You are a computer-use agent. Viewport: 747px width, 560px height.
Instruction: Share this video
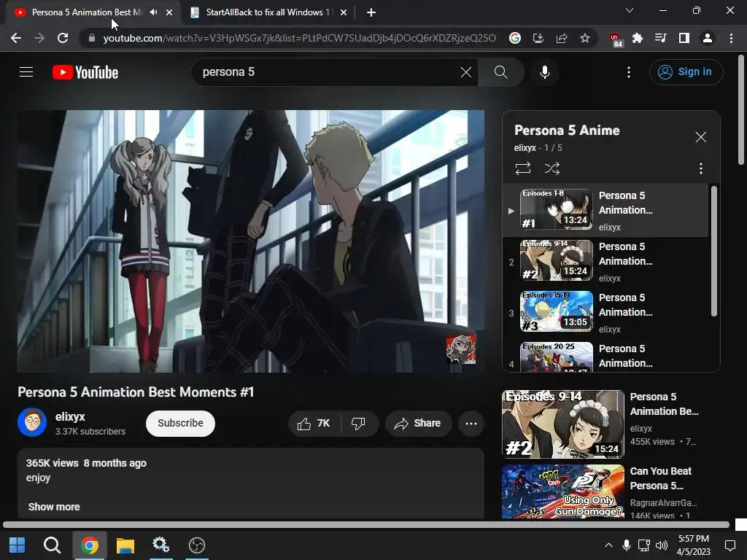tap(418, 424)
